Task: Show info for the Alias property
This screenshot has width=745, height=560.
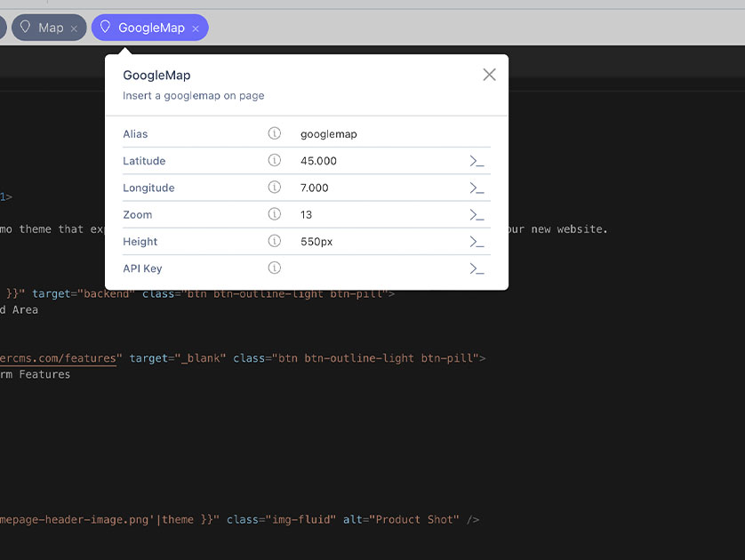Action: pyautogui.click(x=274, y=133)
